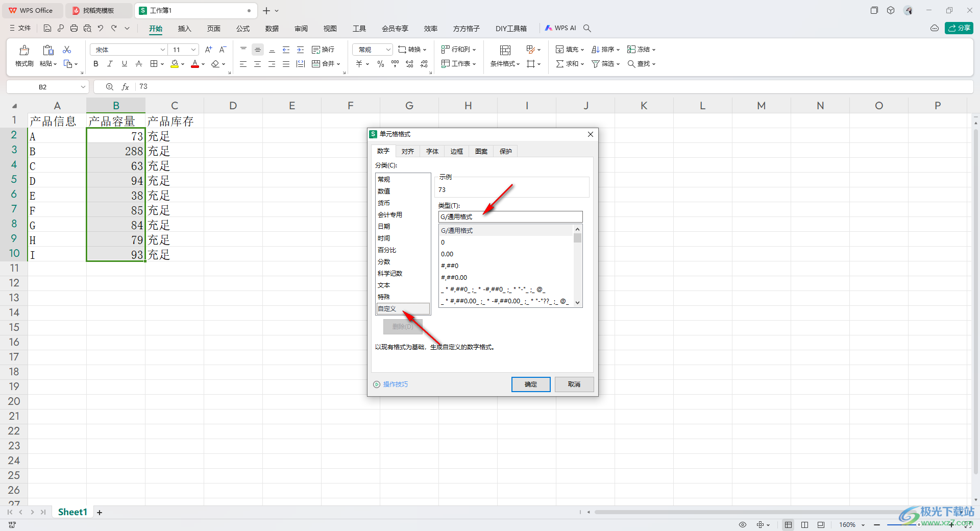Toggle Underline formatting

click(x=124, y=64)
